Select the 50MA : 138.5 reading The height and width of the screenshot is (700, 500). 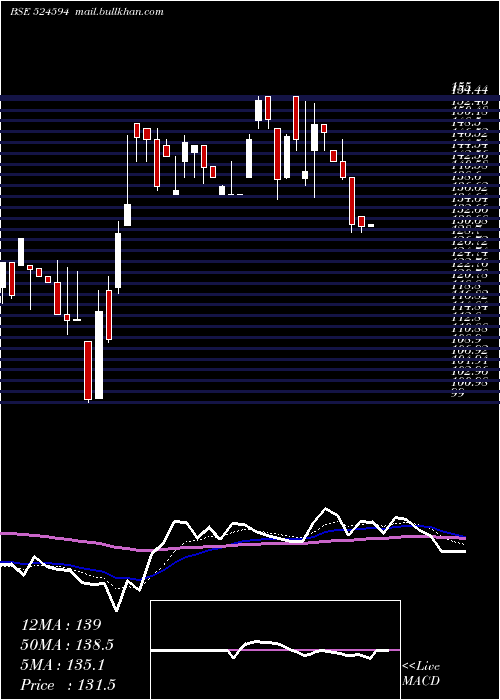point(67,645)
